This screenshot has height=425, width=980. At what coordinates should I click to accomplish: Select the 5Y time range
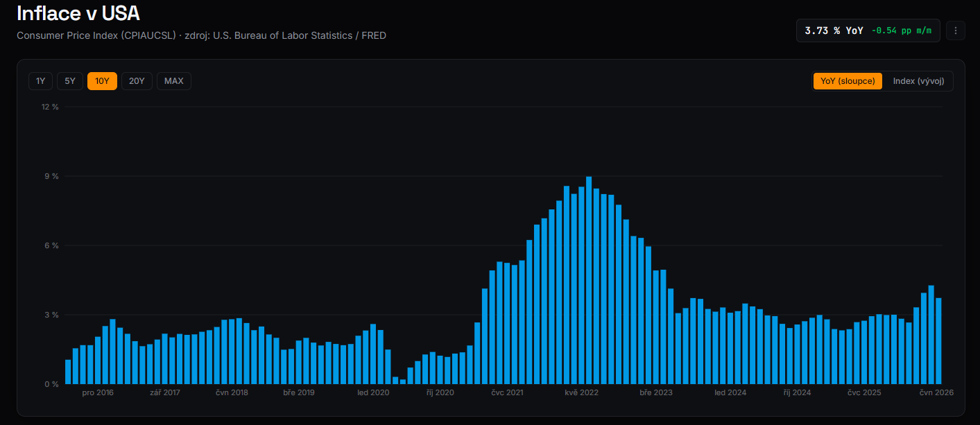tap(70, 81)
